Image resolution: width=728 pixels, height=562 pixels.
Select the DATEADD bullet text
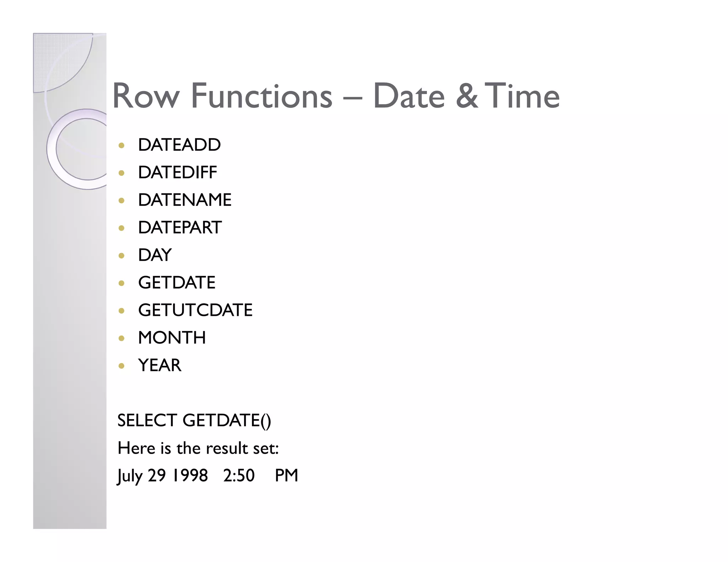pos(179,145)
